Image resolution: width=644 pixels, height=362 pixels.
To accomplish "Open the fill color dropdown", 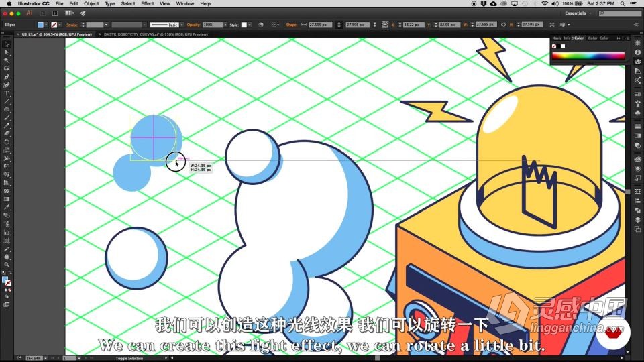I will 46,25.
